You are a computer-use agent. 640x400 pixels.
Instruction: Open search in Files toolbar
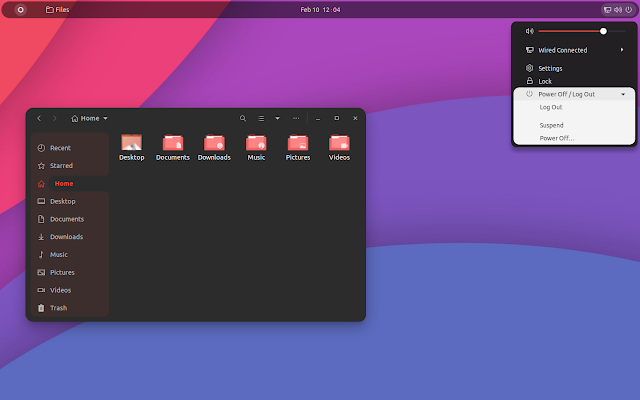click(x=242, y=118)
